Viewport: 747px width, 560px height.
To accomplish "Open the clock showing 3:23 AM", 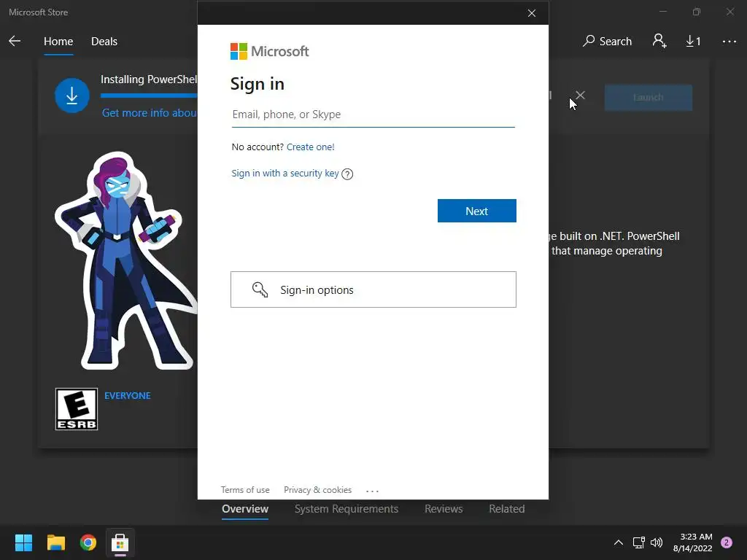I will pos(693,542).
